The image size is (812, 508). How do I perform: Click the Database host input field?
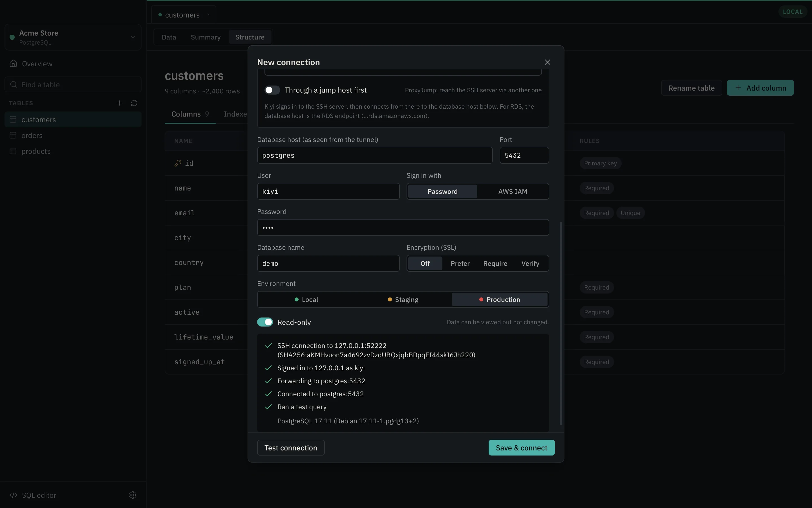(x=375, y=155)
